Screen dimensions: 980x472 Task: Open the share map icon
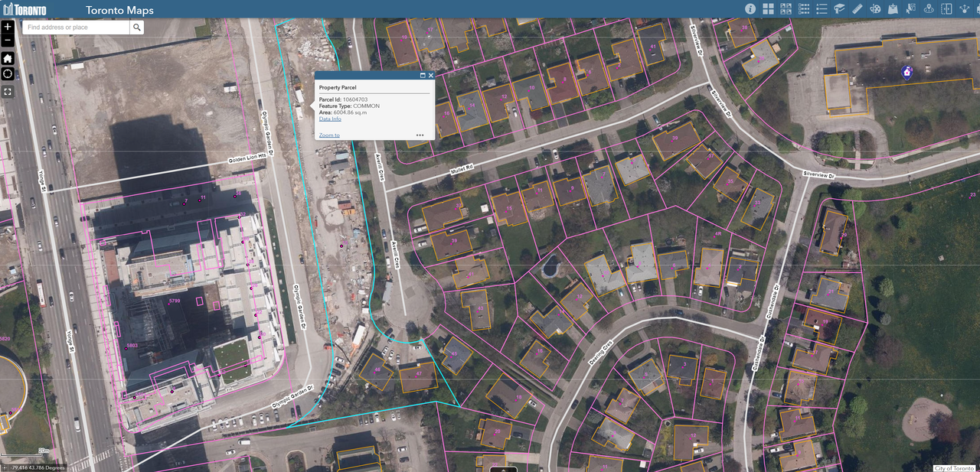(964, 9)
